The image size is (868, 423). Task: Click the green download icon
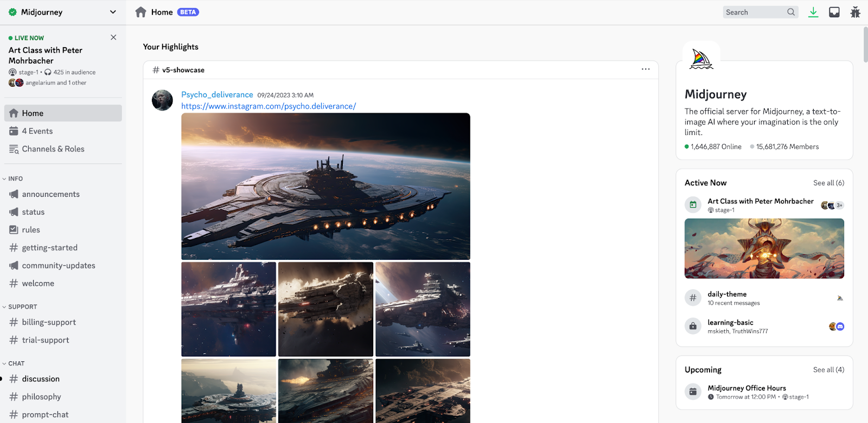[x=813, y=12]
